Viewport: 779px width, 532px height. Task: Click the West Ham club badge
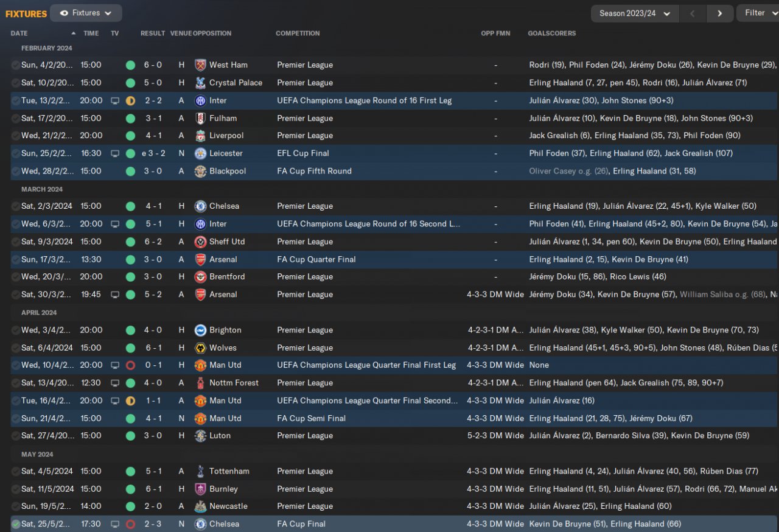(x=200, y=65)
